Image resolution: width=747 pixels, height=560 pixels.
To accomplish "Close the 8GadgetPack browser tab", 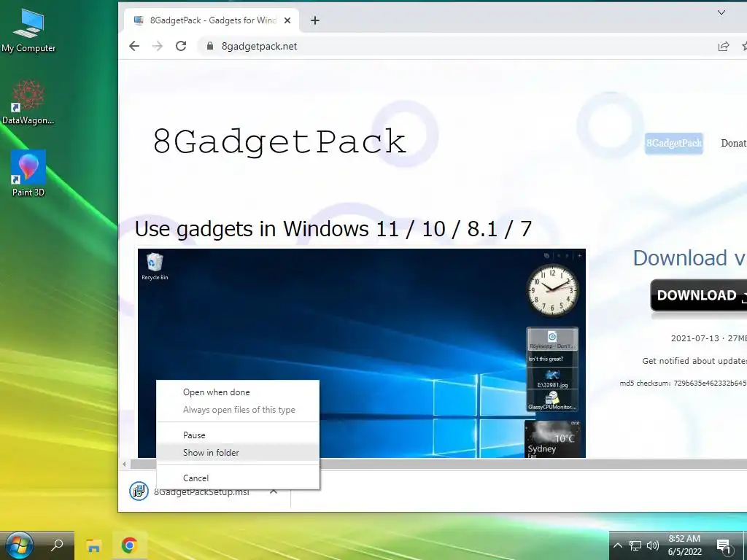I will 287,20.
